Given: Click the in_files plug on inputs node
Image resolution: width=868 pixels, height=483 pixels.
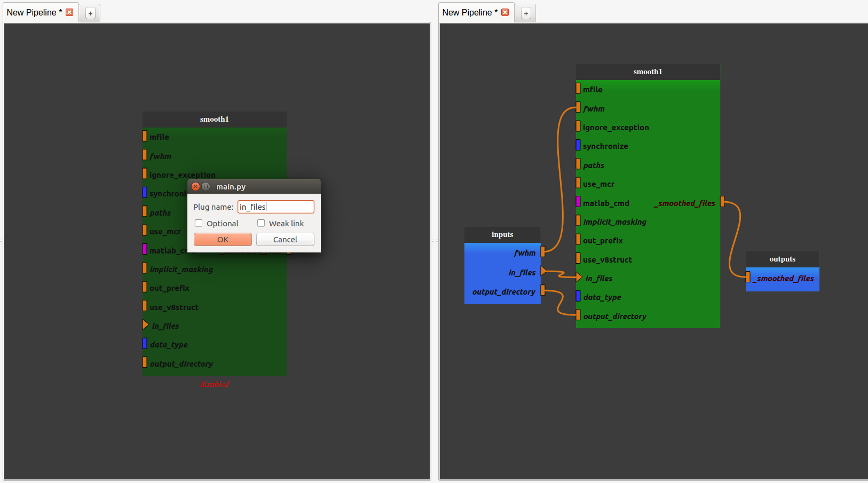Looking at the screenshot, I should pyautogui.click(x=543, y=271).
